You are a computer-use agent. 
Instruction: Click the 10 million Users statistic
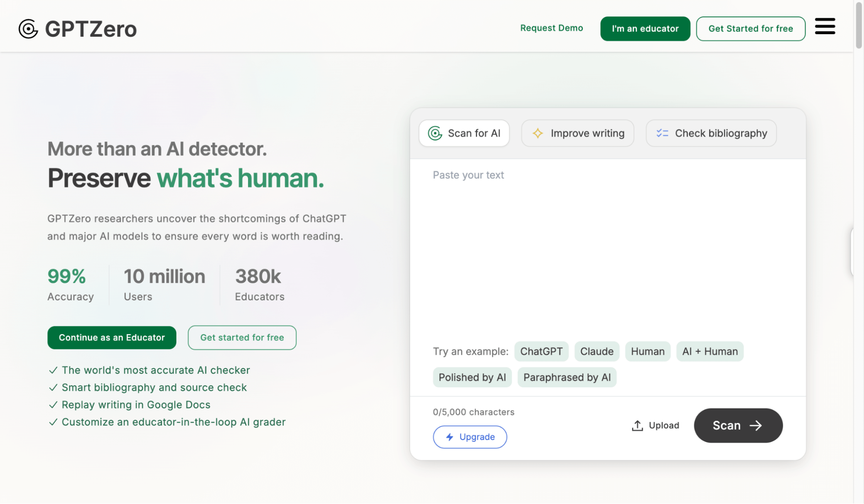click(164, 285)
